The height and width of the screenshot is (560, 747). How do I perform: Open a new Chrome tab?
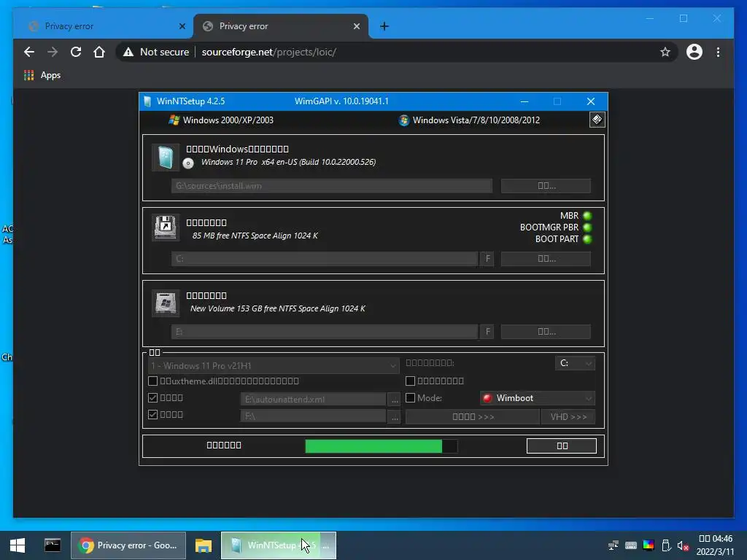coord(384,26)
